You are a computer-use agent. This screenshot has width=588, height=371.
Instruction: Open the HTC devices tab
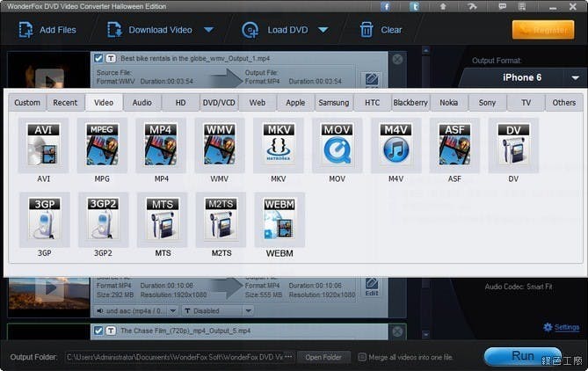coord(373,103)
